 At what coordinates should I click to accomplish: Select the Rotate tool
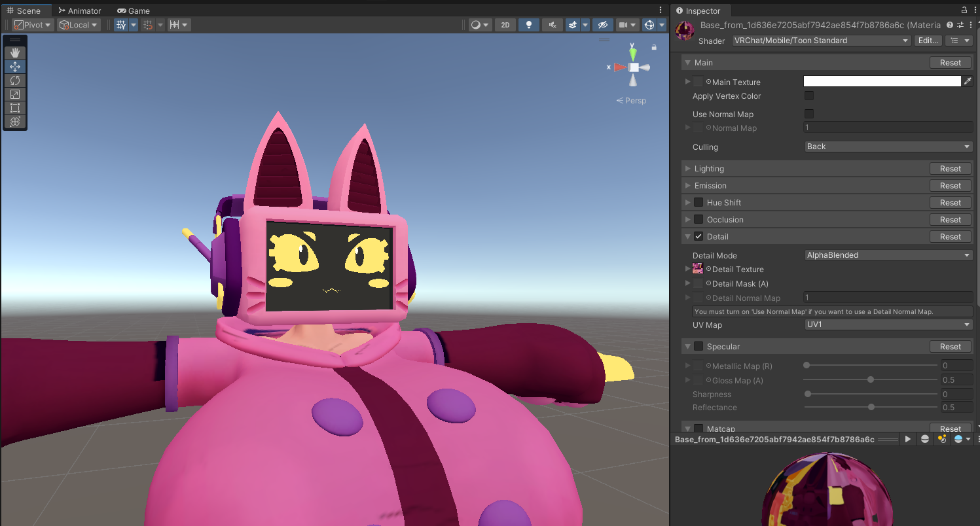tap(15, 80)
